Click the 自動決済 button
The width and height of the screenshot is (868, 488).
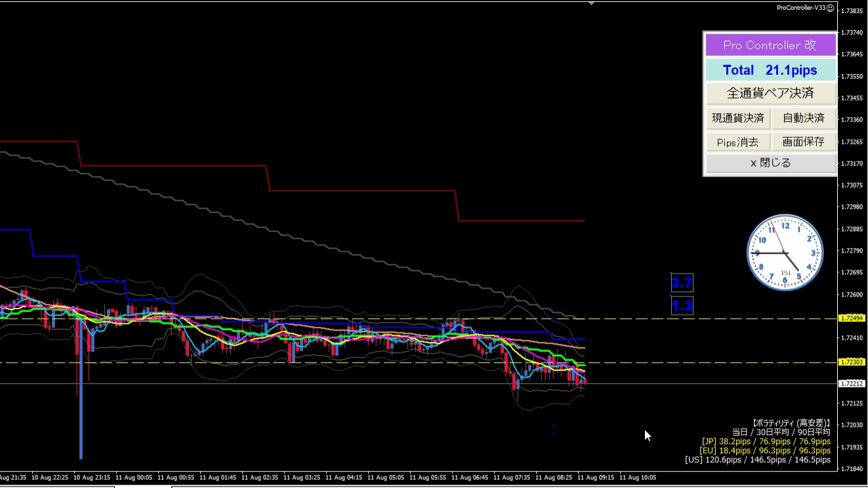tap(804, 118)
